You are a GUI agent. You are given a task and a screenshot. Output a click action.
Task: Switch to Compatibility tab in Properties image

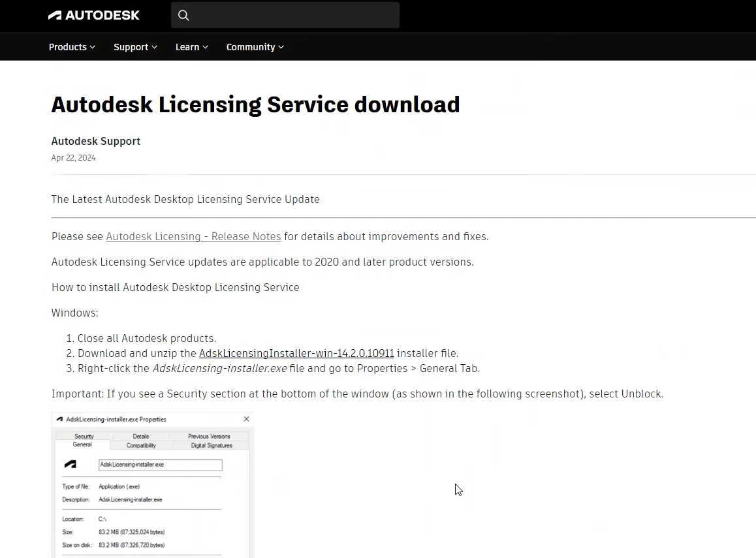click(x=141, y=445)
